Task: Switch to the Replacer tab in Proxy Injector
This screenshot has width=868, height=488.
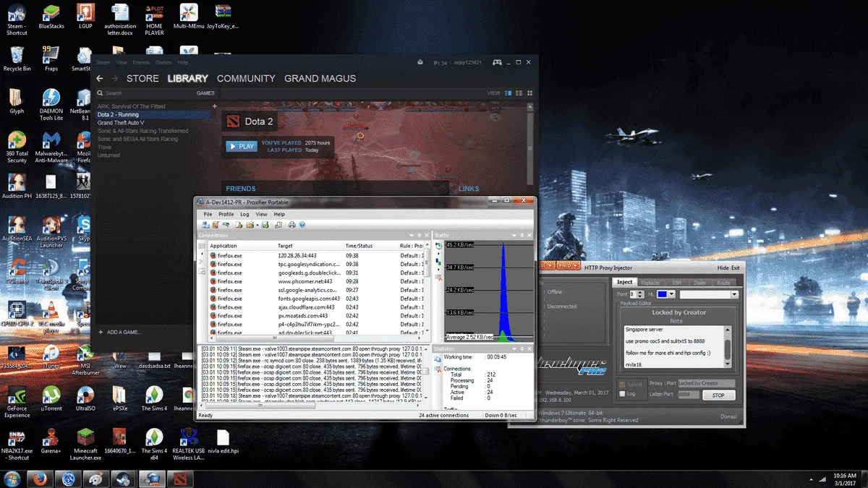Action: point(650,283)
